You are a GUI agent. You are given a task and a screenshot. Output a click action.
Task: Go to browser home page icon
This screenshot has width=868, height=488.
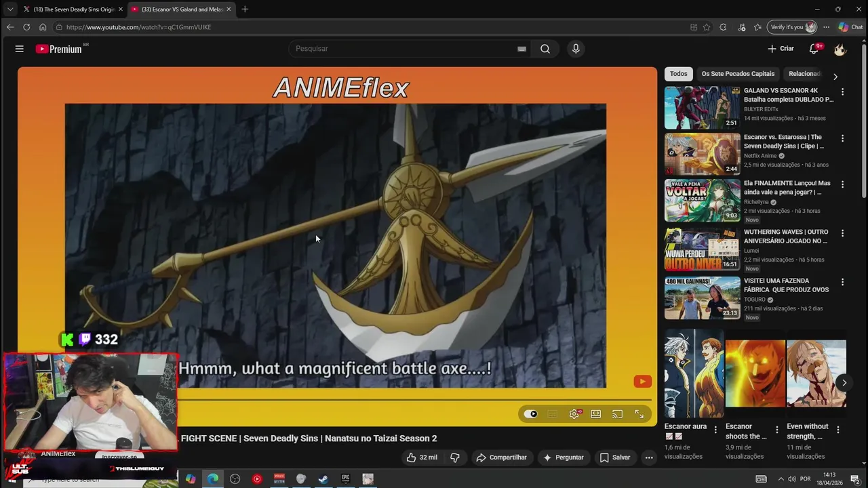pos(43,27)
